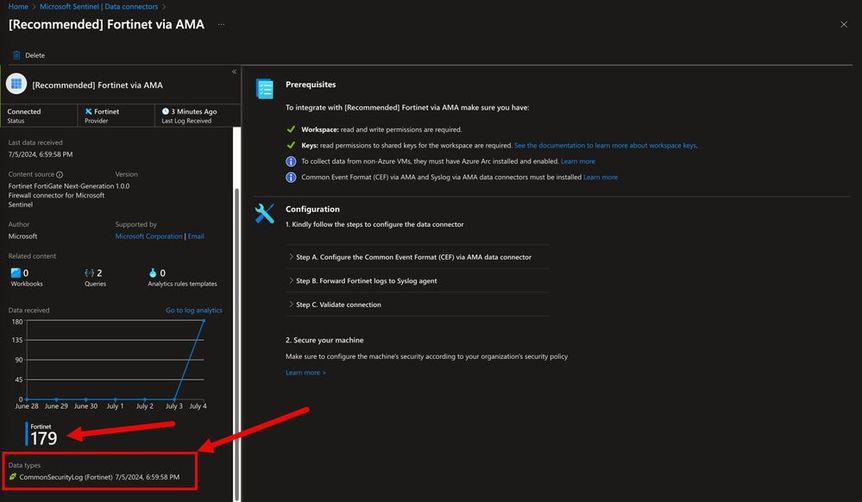Open the more options ellipsis next to title
The image size is (862, 502).
(221, 24)
